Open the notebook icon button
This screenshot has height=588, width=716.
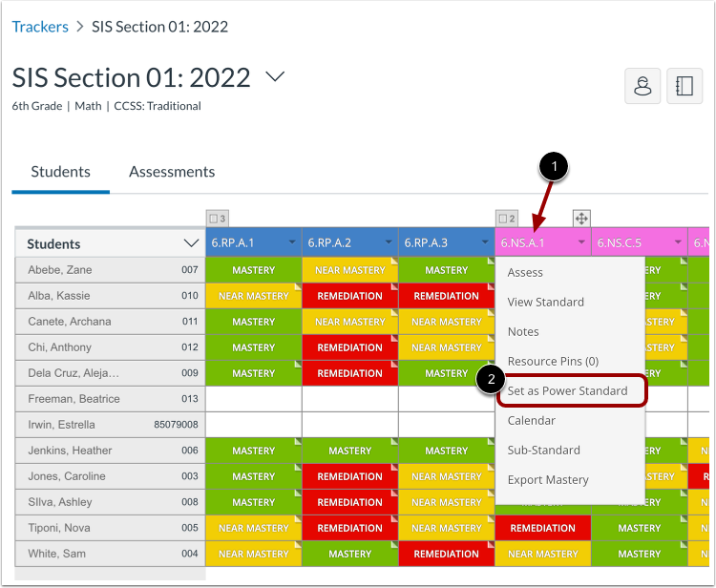click(684, 86)
